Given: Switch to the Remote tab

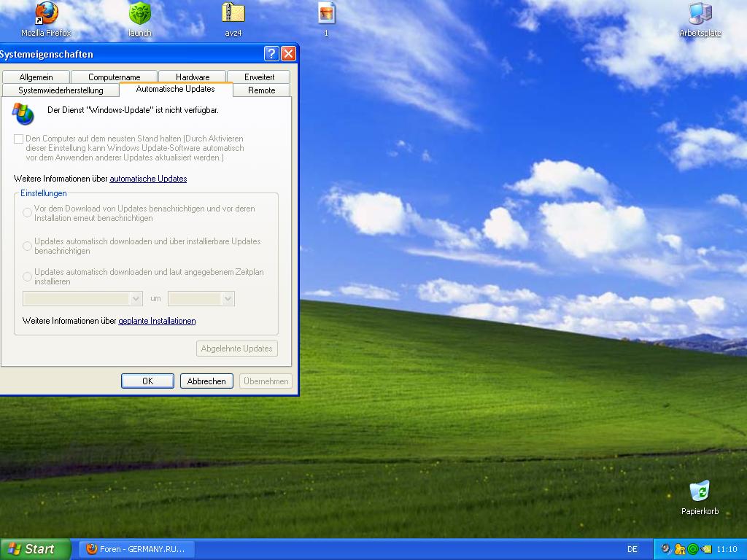Looking at the screenshot, I should pos(262,90).
